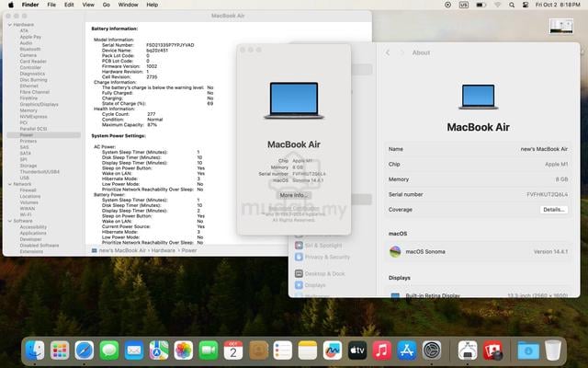Open Regulatory Certification link in About This Mac

294,209
